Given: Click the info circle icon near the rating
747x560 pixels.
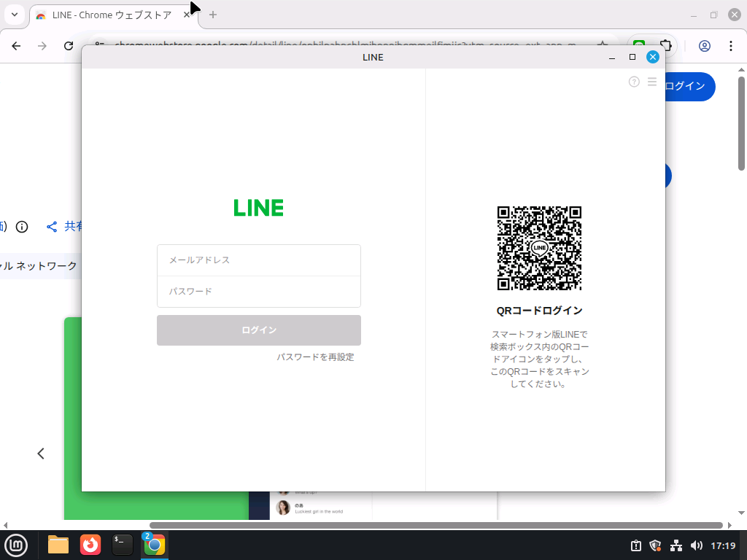Looking at the screenshot, I should [22, 226].
